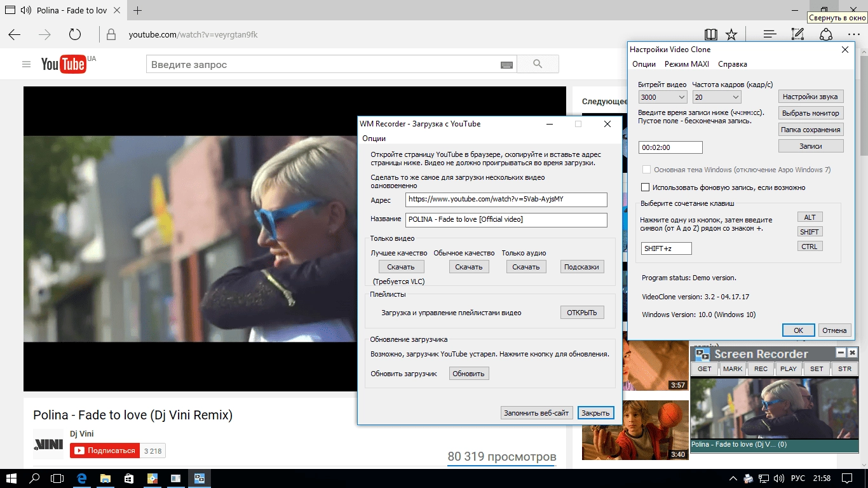Open Папка сохранения

[x=811, y=130]
